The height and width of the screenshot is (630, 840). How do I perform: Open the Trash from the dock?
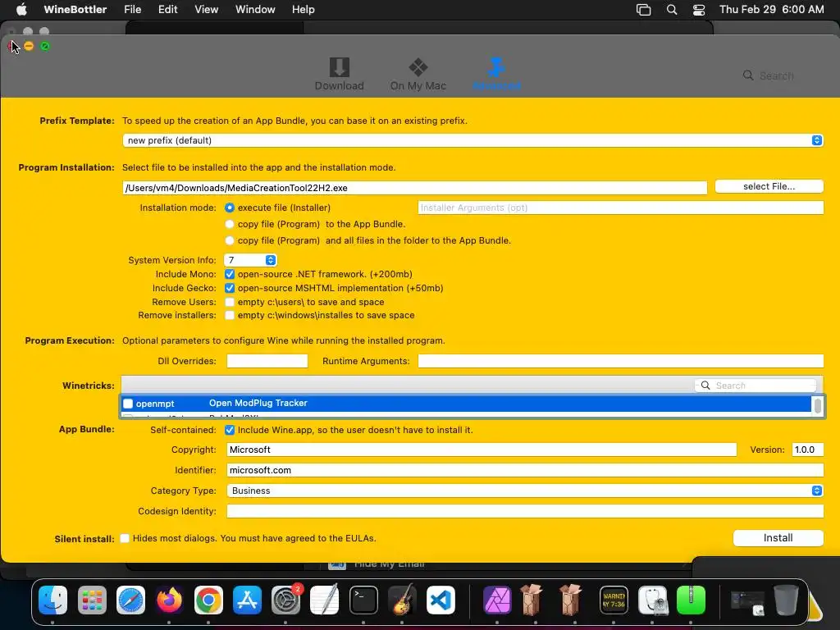click(786, 600)
